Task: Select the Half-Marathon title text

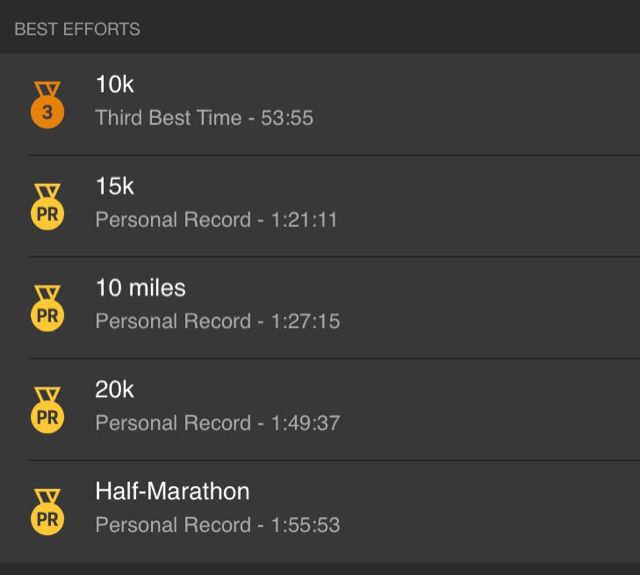Action: coord(172,491)
